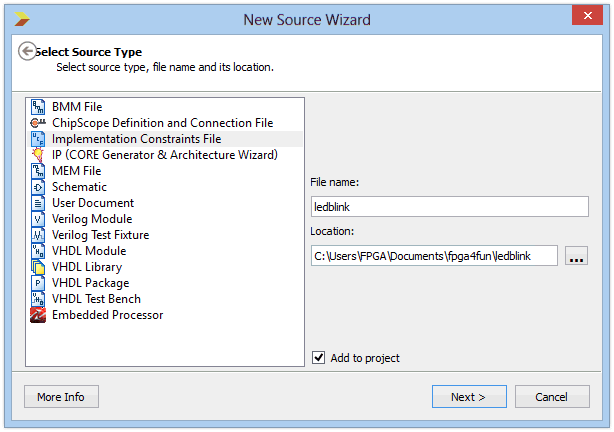
Task: Choose Implementation Constraints File in list
Action: pyautogui.click(x=136, y=139)
